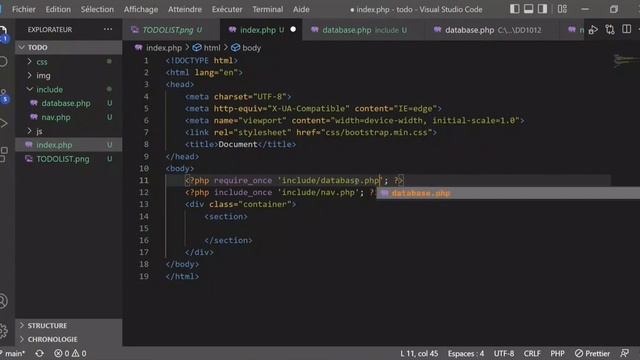Expand the js folder
The image size is (640, 360).
click(69, 131)
